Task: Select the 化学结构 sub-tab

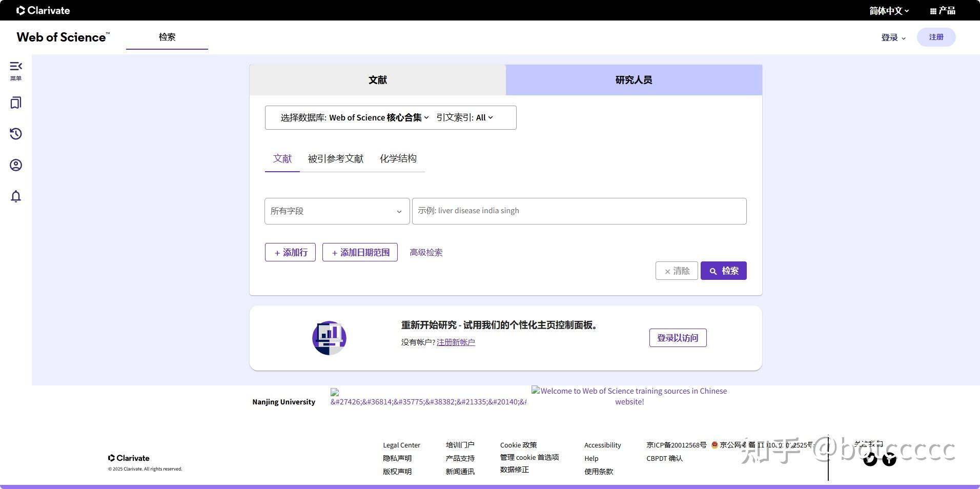Action: tap(398, 159)
